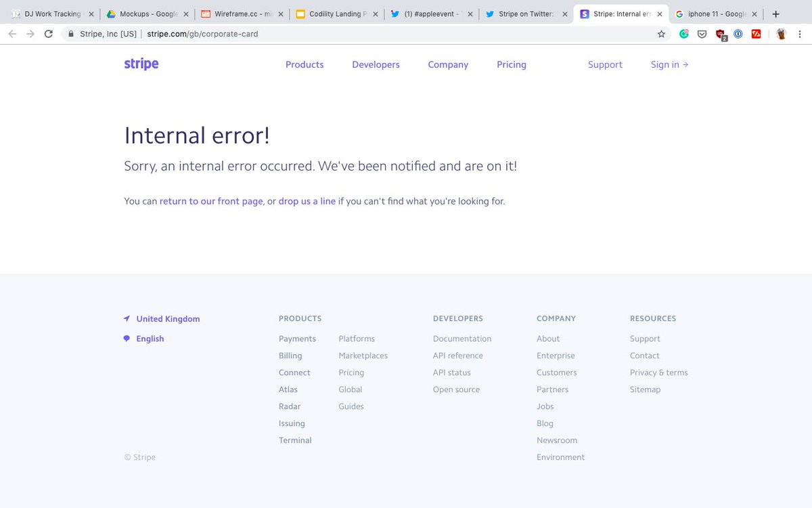
Task: Bookmark this page with the star
Action: (x=661, y=34)
